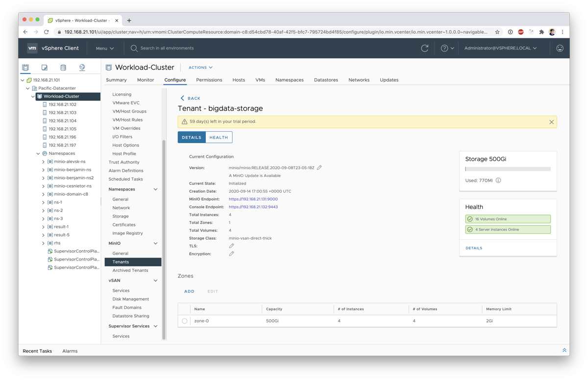Image resolution: width=588 pixels, height=380 pixels.
Task: Open DETAILS link in the Health card
Action: tap(474, 248)
